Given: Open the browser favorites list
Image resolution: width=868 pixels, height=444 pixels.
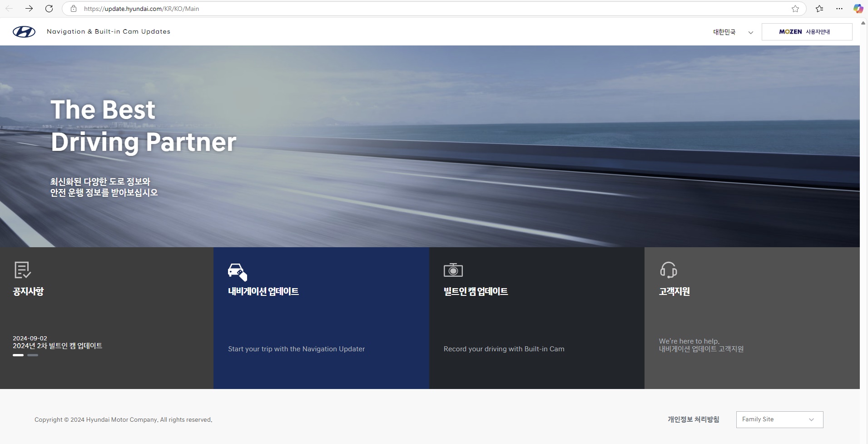Looking at the screenshot, I should tap(819, 9).
